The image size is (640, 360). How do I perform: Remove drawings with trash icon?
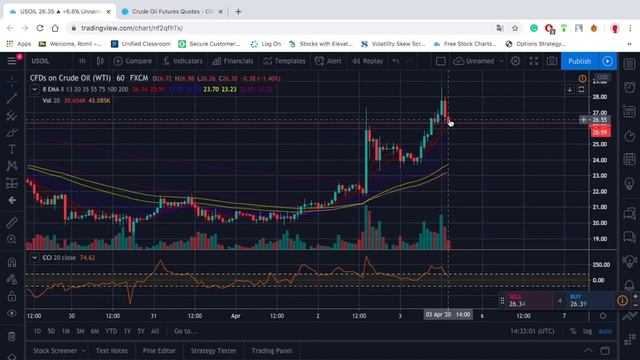(12, 336)
